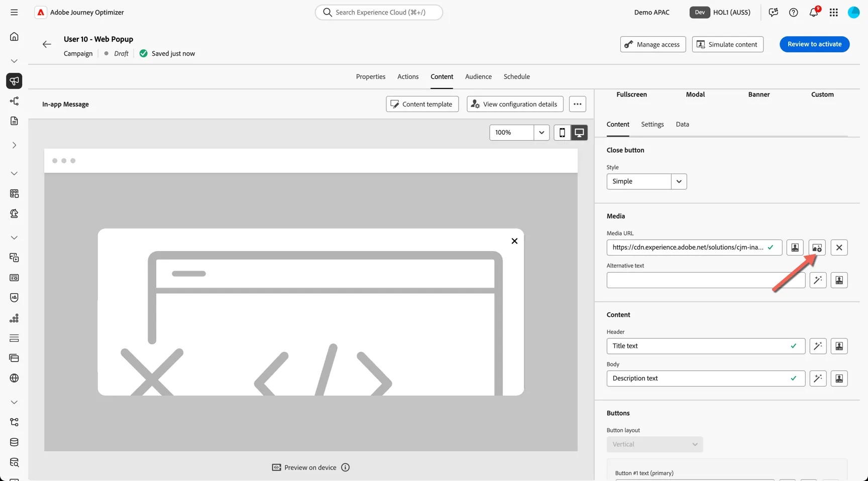Open the Home icon in sidebar
Screen dimensions: 868x481
tap(14, 37)
